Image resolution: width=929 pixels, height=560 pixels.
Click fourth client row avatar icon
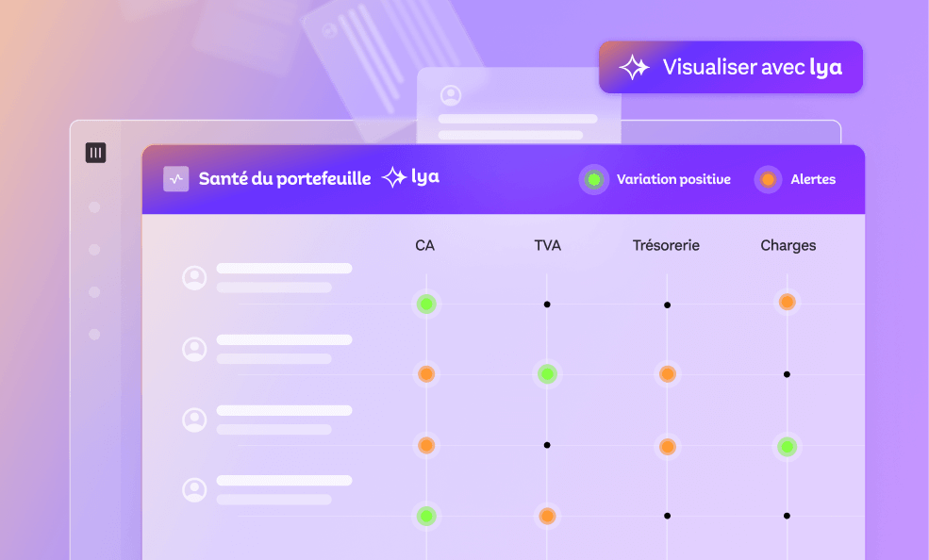coord(194,490)
